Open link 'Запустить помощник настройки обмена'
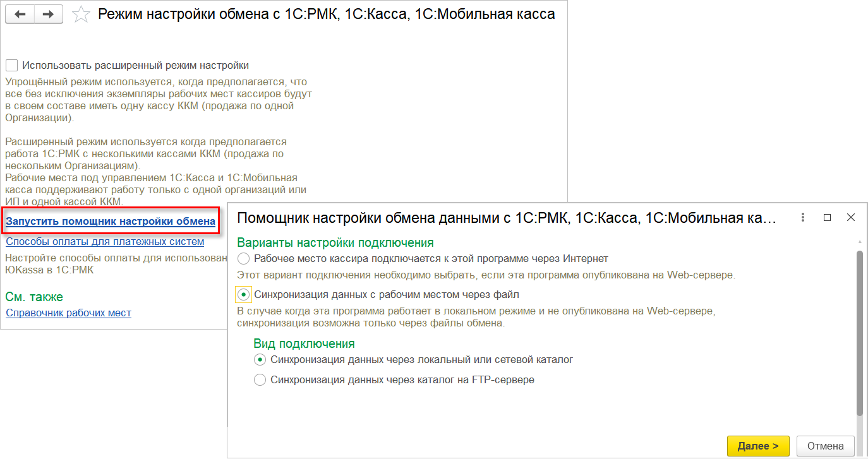This screenshot has width=868, height=459. [111, 222]
